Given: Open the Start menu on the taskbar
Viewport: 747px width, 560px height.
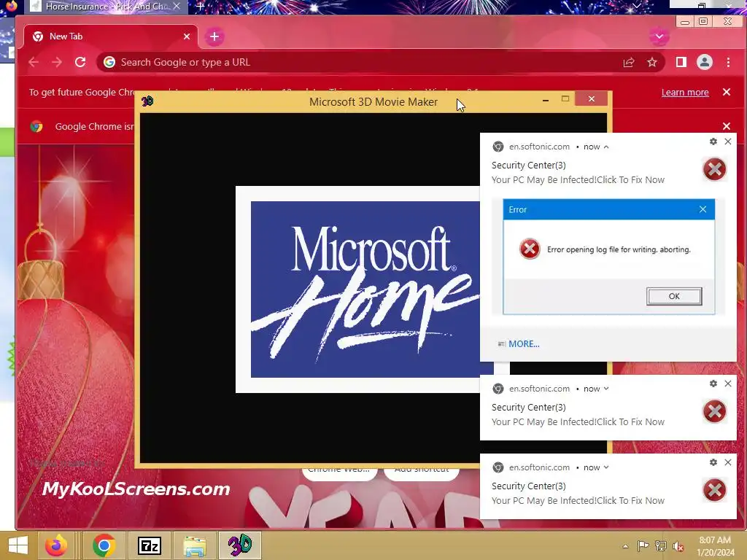Looking at the screenshot, I should [x=18, y=545].
